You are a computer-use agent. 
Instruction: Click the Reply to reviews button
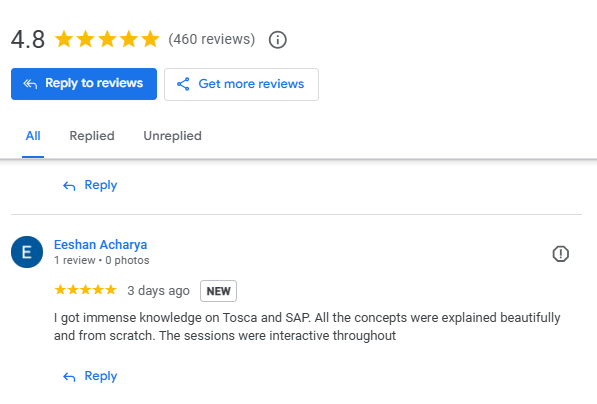[84, 84]
